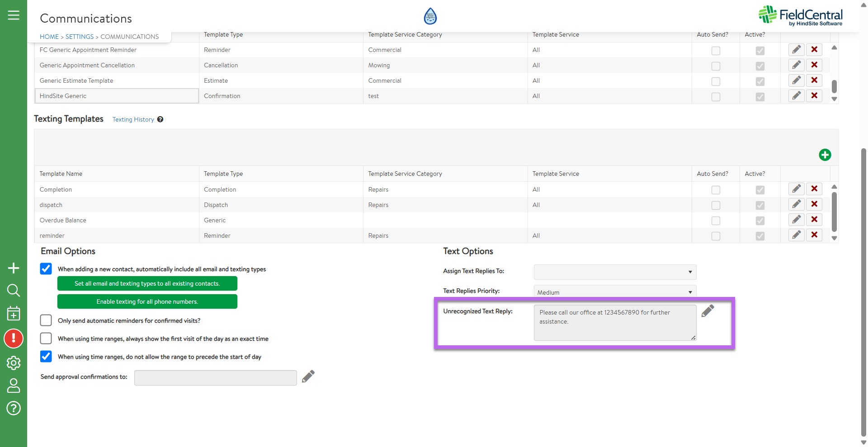Viewport: 868px width, 447px height.
Task: Open the Assign Text Replies To dropdown
Action: coord(614,272)
